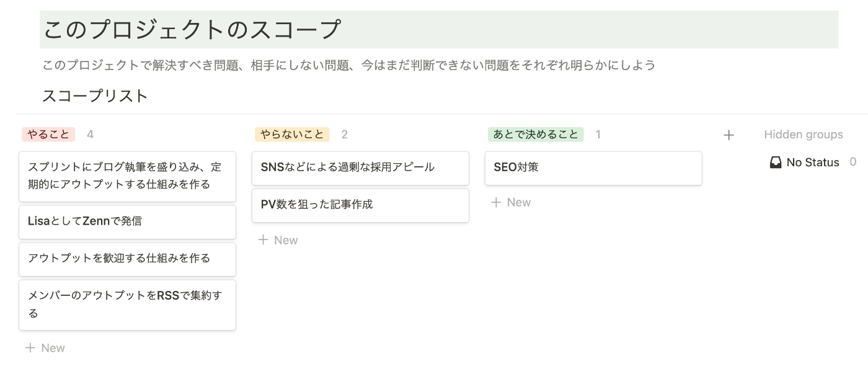This screenshot has height=366, width=868.
Task: Select the あとで決めること green status tag
Action: point(536,135)
